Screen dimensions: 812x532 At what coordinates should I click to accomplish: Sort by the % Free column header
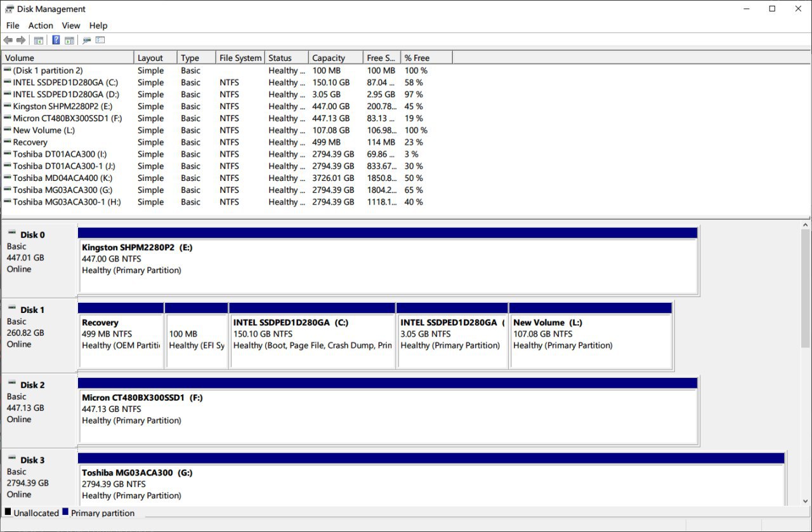click(x=427, y=58)
